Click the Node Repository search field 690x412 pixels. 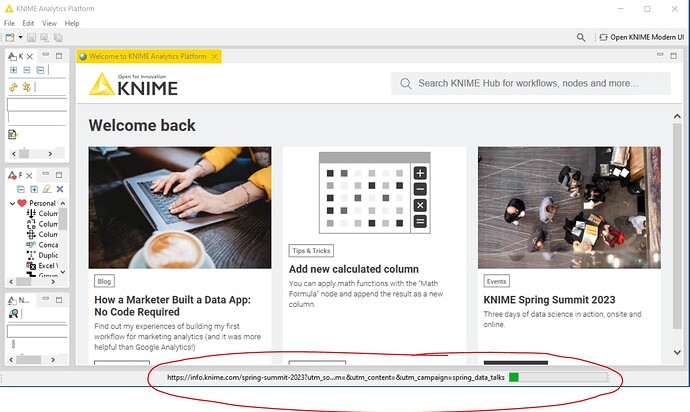[x=37, y=331]
